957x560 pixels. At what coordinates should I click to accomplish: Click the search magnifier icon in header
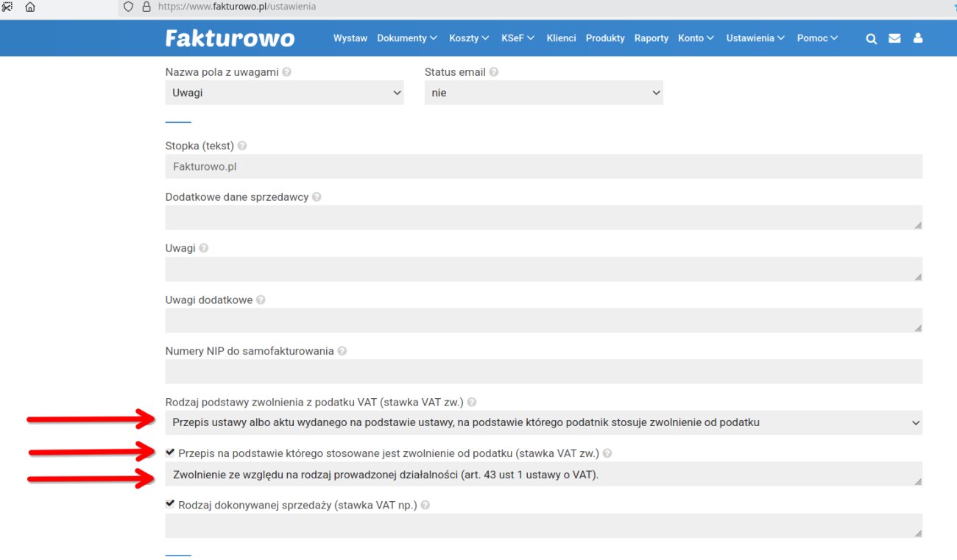[x=871, y=39]
